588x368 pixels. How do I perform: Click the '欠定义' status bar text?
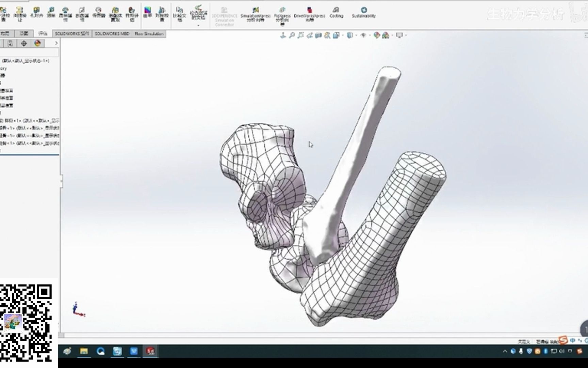[x=524, y=341]
